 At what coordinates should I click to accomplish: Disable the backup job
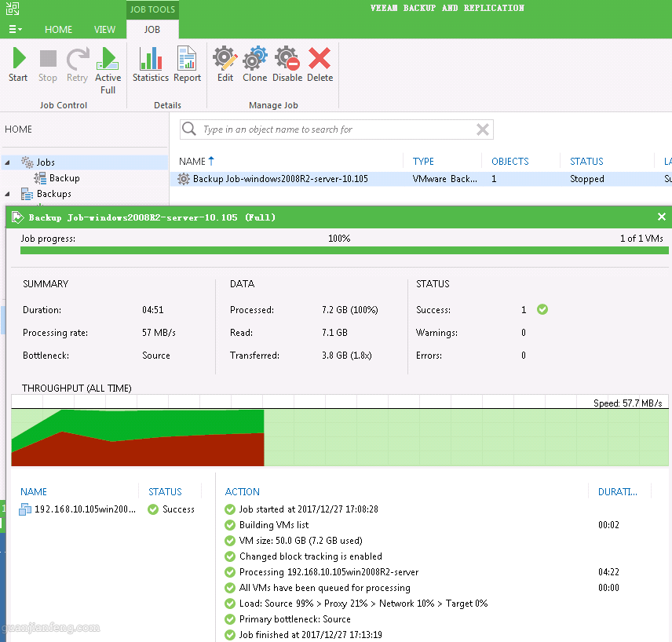(x=287, y=64)
